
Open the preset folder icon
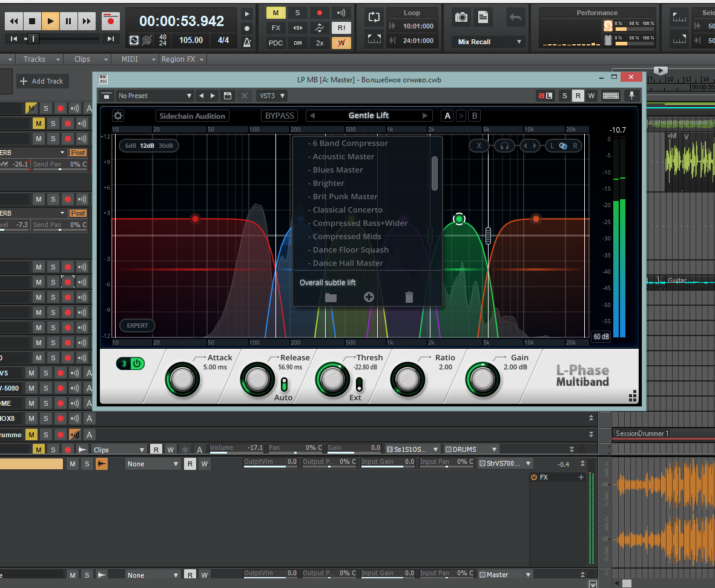(331, 297)
